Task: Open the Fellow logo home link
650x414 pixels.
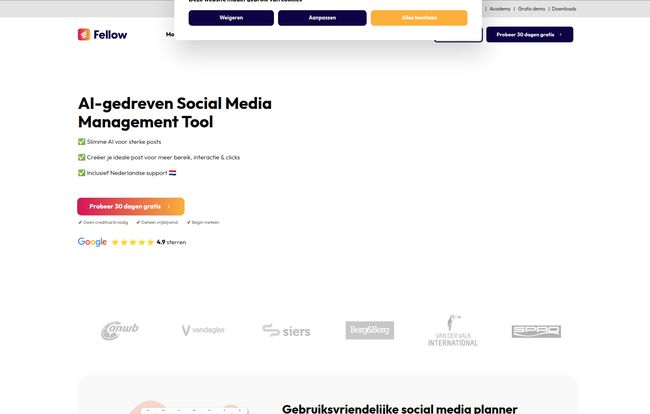Action: tap(102, 34)
